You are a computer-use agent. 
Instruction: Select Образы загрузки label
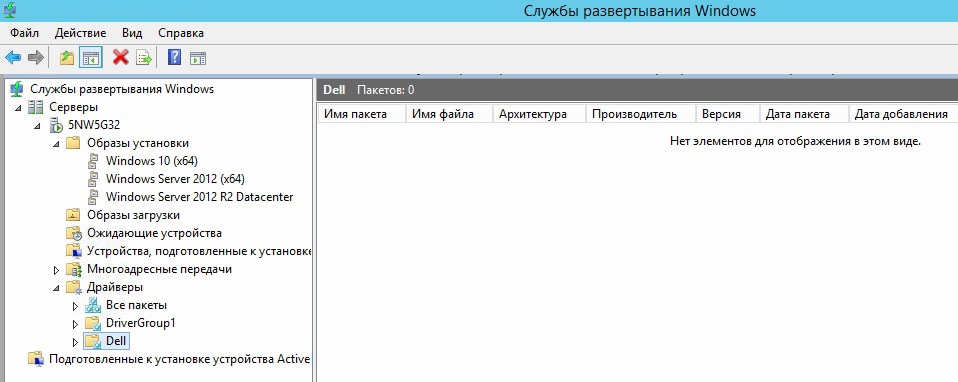click(x=133, y=215)
